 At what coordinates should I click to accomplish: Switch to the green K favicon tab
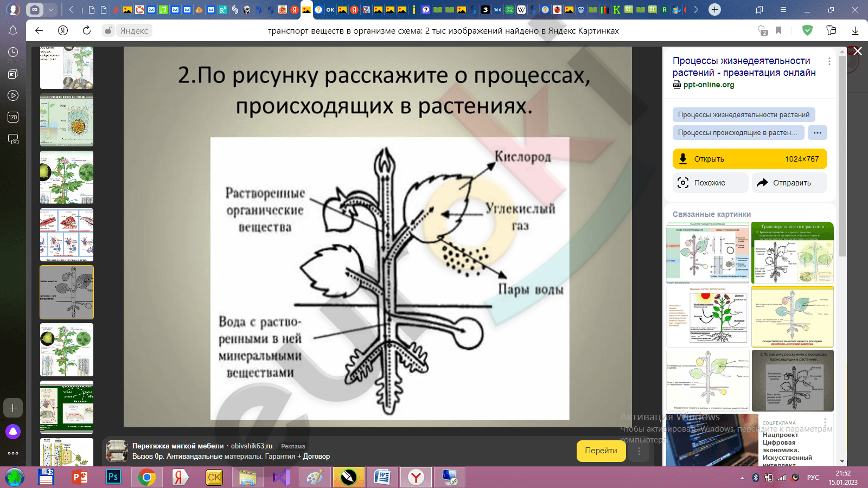point(617,10)
